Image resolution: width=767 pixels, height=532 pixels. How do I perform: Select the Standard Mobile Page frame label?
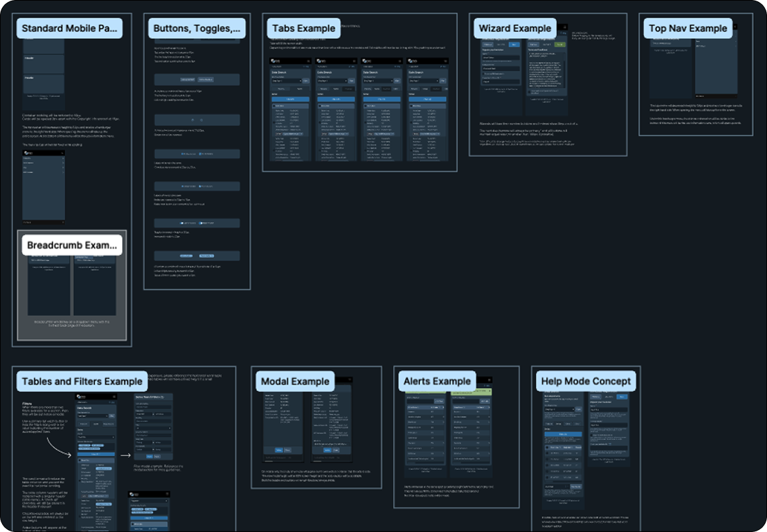[x=69, y=28]
